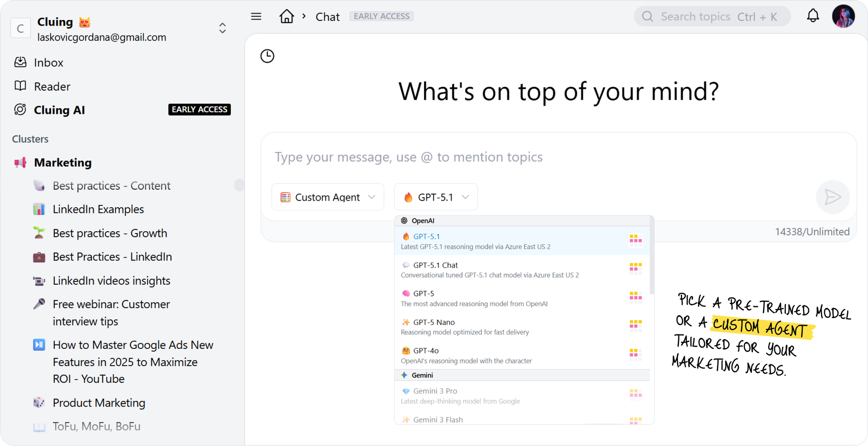Click the EARLY ACCESS badge beside Cluing AI
The width and height of the screenshot is (868, 446).
(x=199, y=109)
